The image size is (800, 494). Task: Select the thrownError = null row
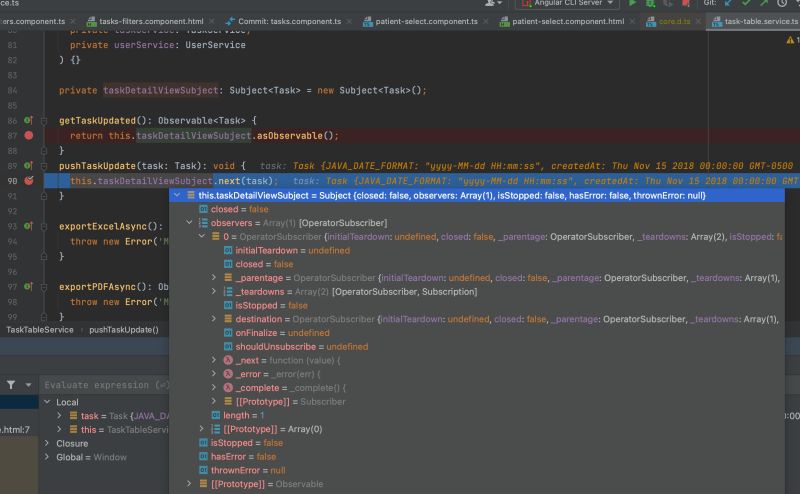point(477,470)
